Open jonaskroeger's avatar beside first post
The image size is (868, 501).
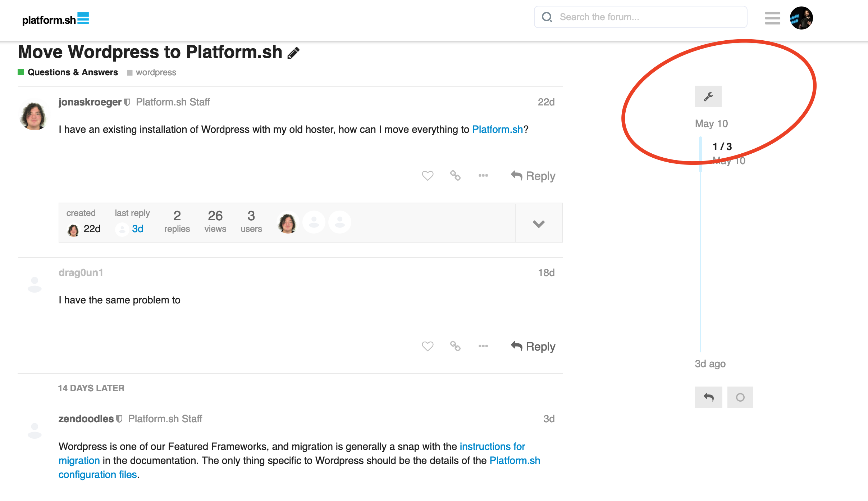(x=34, y=115)
